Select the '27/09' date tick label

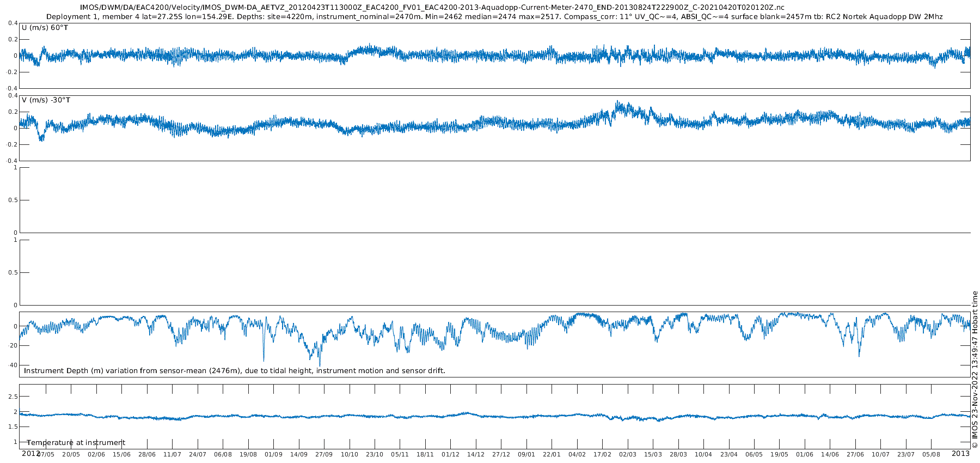pos(324,454)
